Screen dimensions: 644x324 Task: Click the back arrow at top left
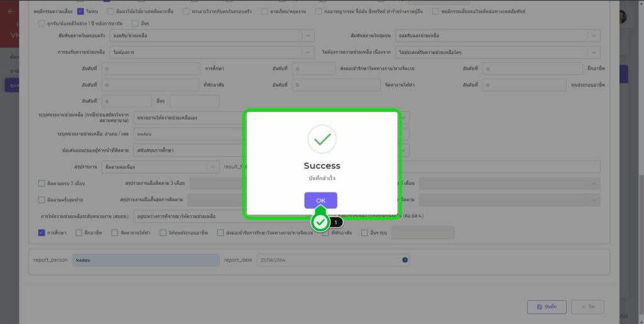[x=10, y=11]
